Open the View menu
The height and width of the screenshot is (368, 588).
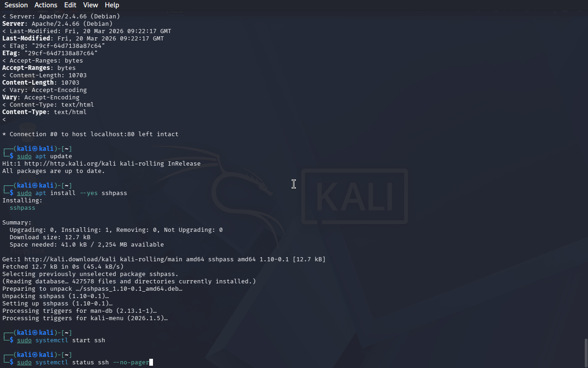tap(90, 5)
